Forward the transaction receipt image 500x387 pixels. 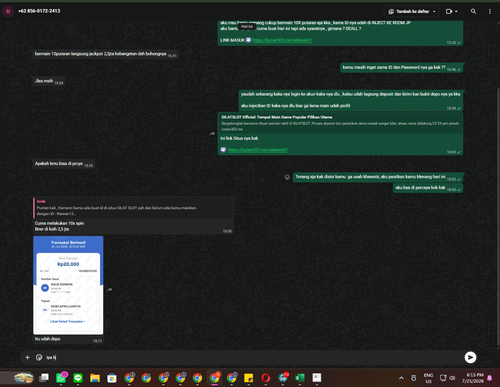coord(109,290)
